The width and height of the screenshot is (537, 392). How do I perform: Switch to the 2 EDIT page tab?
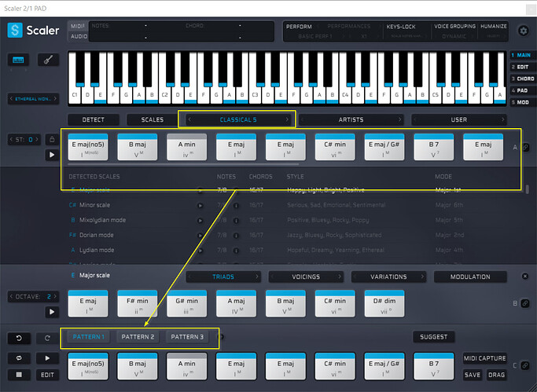click(520, 67)
